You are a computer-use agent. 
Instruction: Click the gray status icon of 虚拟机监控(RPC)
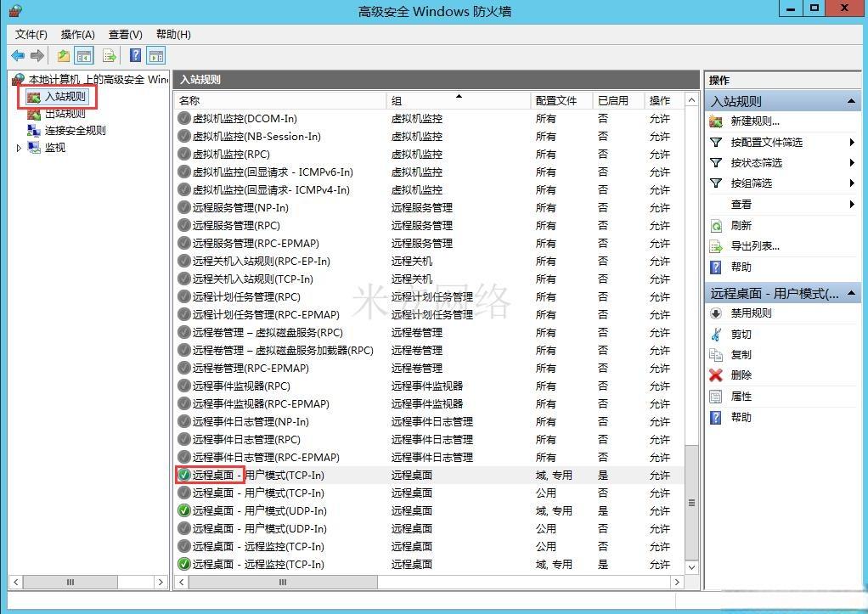coord(183,154)
